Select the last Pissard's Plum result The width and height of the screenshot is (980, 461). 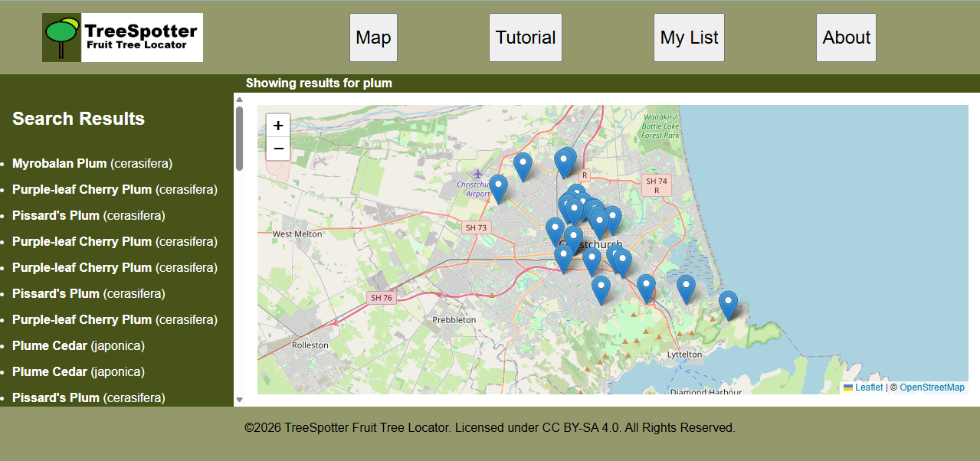click(x=89, y=397)
